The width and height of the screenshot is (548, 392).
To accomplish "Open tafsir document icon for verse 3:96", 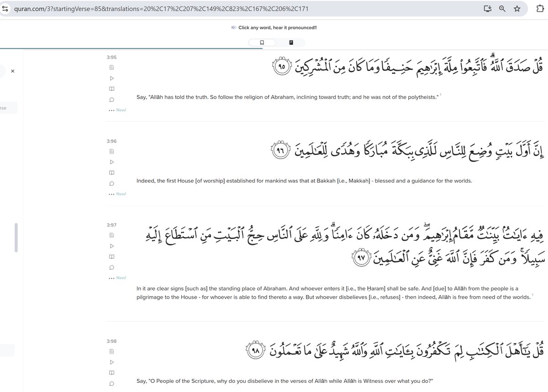I will click(x=112, y=151).
